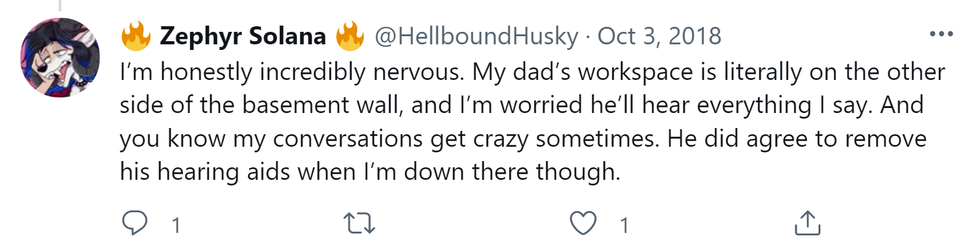Open the Zephyr Solana display name link
980x251 pixels.
[x=243, y=36]
